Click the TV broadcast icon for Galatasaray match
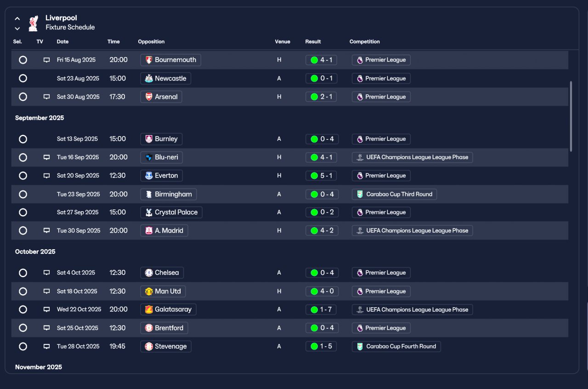This screenshot has width=588, height=389. (x=46, y=309)
